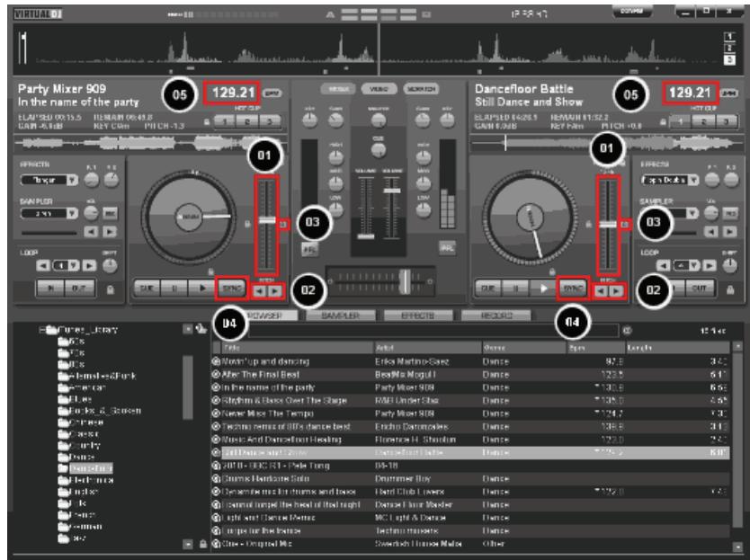750x560 pixels.
Task: Open the left deck Sampler dropdown
Action: pos(72,213)
